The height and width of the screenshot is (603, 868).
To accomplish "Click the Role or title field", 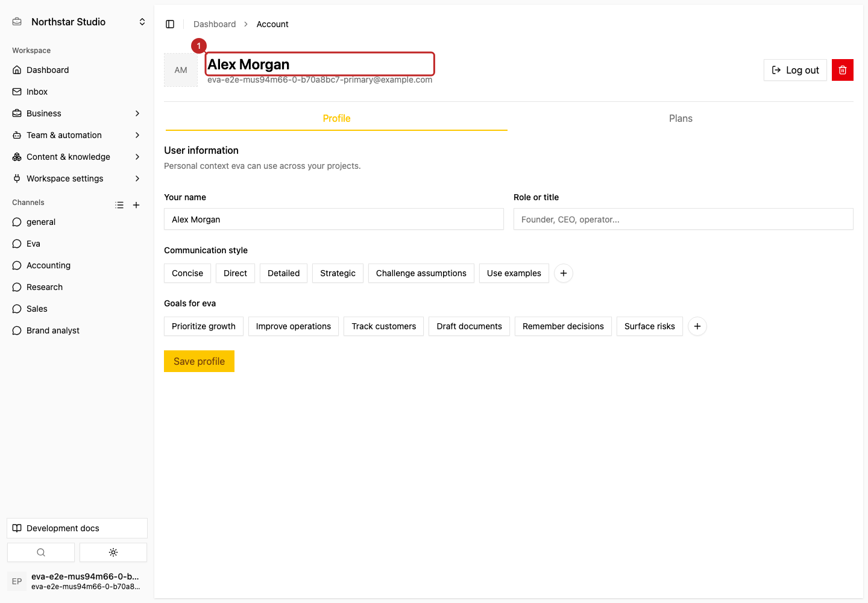I will (684, 219).
